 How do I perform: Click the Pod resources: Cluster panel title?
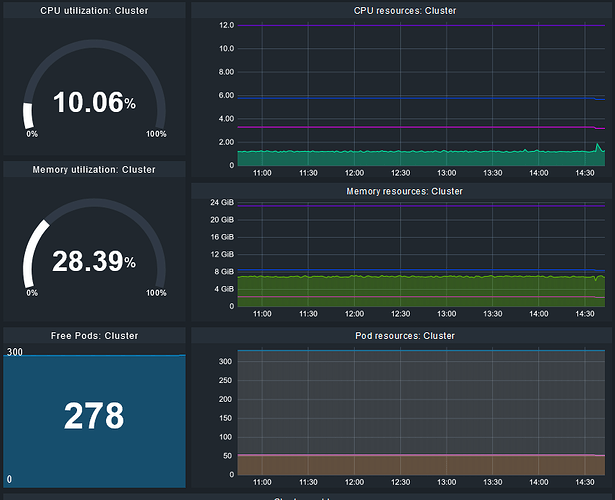[x=405, y=335]
